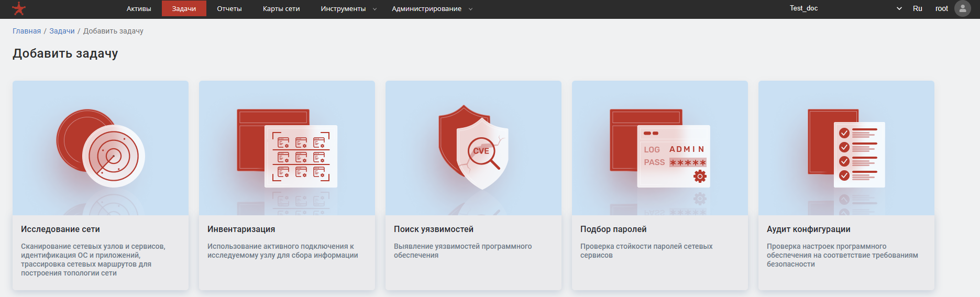The height and width of the screenshot is (297, 980).
Task: Open the user avatar icon
Action: (x=963, y=8)
